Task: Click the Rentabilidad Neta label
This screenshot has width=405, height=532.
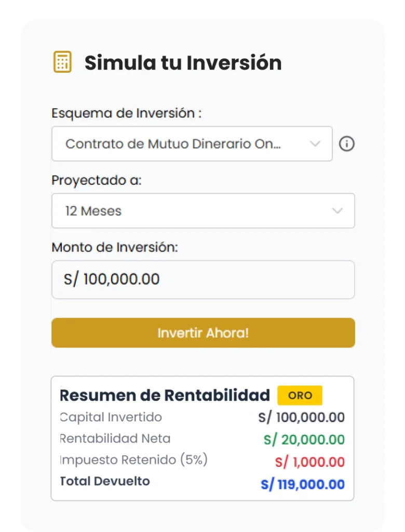Action: point(115,438)
